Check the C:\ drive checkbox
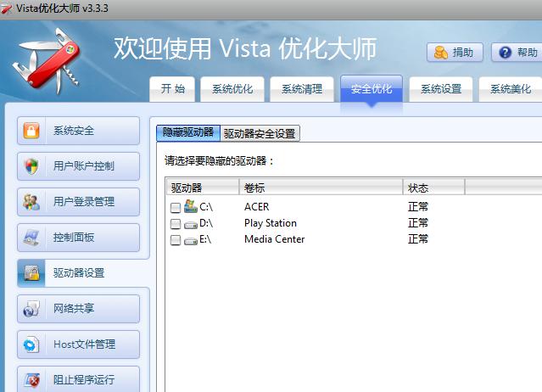The image size is (542, 392). point(176,208)
